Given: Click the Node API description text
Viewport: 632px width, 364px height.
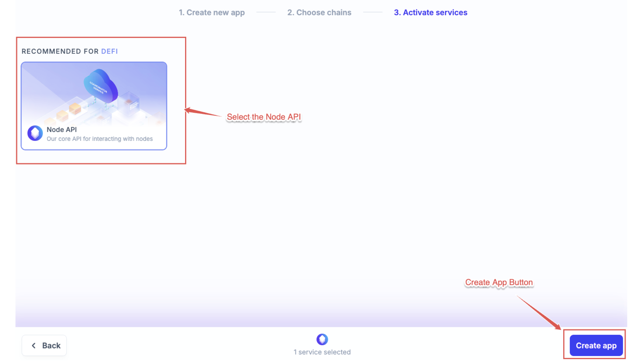Looking at the screenshot, I should 99,139.
